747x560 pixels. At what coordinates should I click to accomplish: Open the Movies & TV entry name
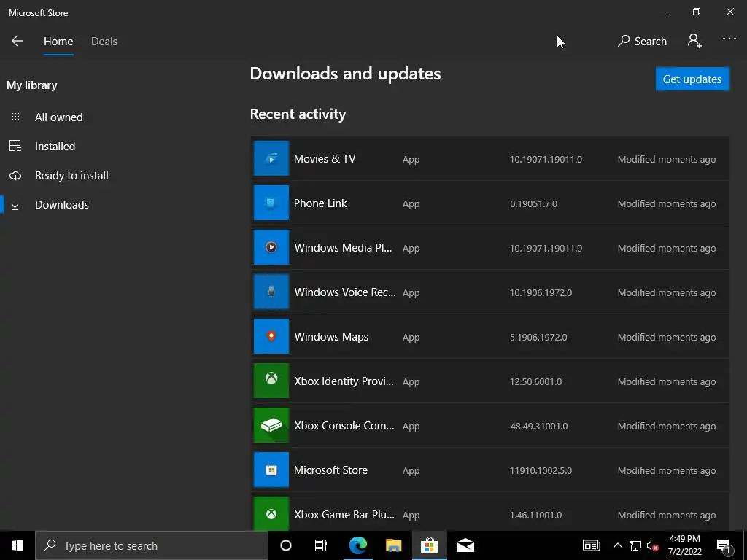coord(325,158)
